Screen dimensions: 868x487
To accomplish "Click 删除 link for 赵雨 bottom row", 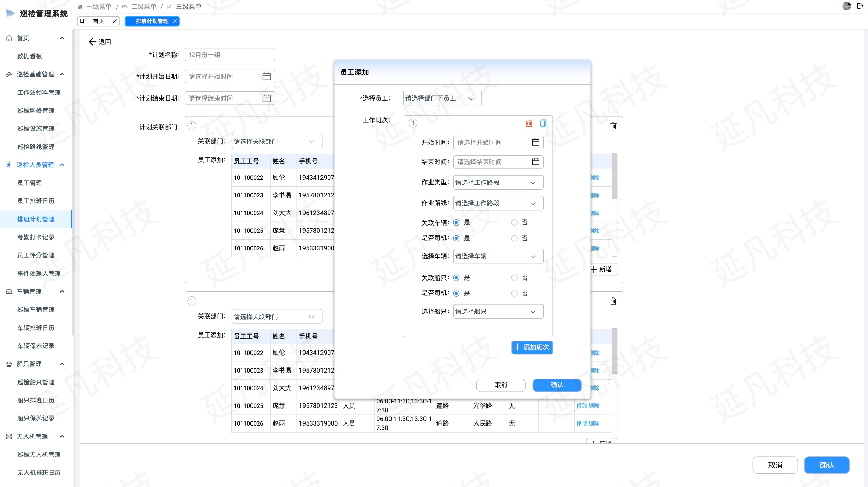I will [x=594, y=423].
